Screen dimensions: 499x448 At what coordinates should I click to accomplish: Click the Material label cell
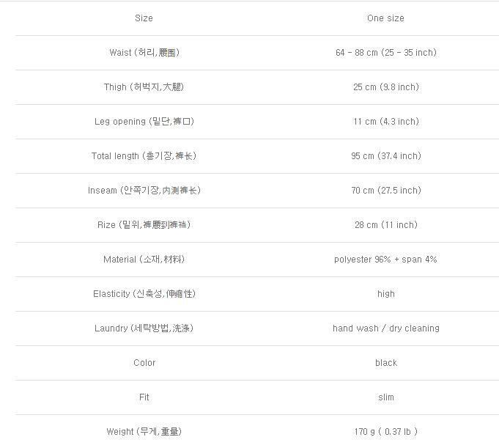[144, 260]
